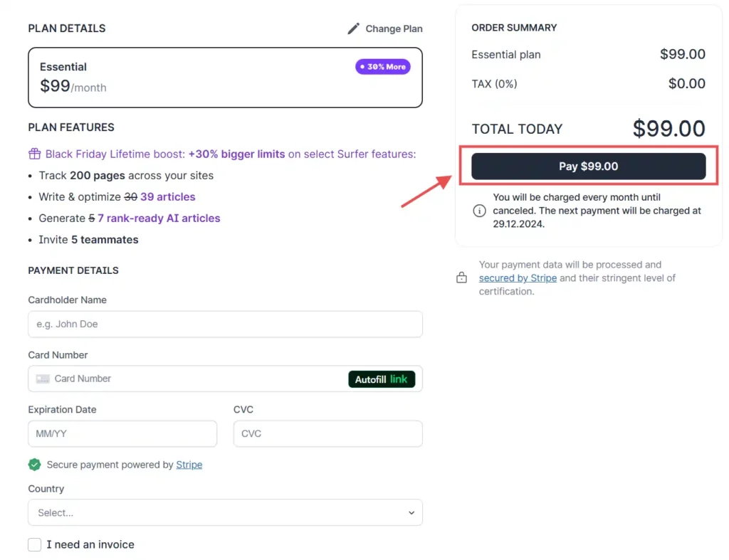The height and width of the screenshot is (560, 729).
Task: Click the Cardholder Name input field
Action: tap(225, 324)
